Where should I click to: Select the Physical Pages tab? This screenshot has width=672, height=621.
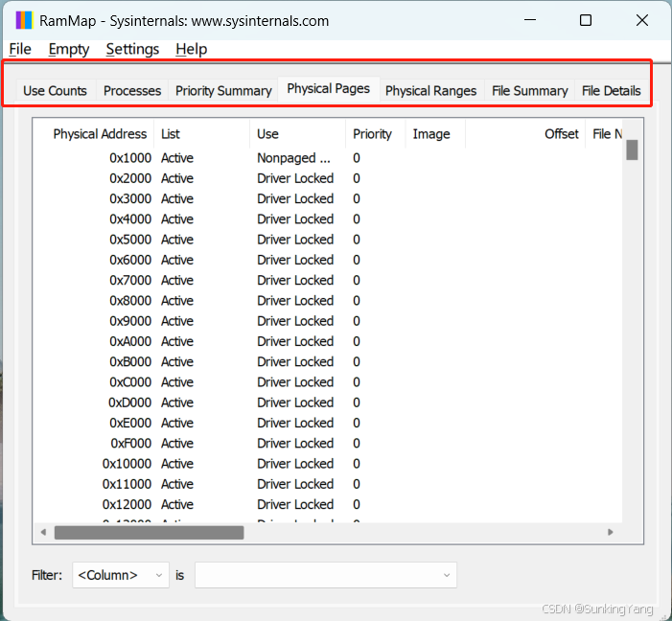[x=328, y=89]
